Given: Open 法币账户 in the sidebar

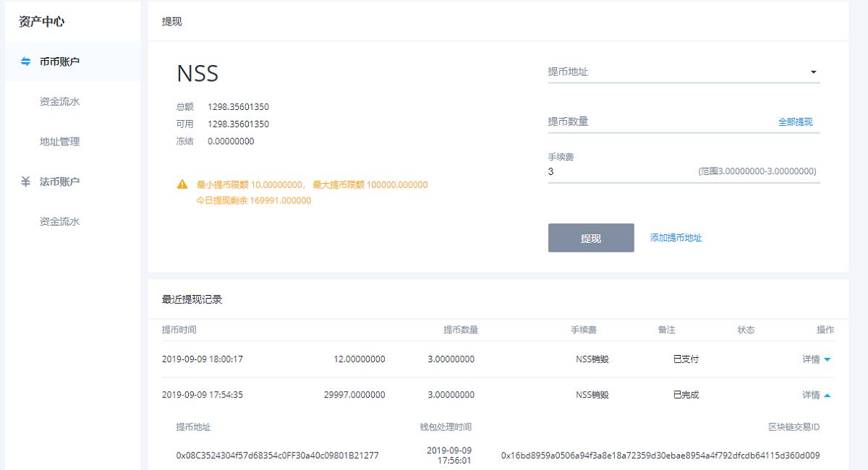Looking at the screenshot, I should [60, 181].
